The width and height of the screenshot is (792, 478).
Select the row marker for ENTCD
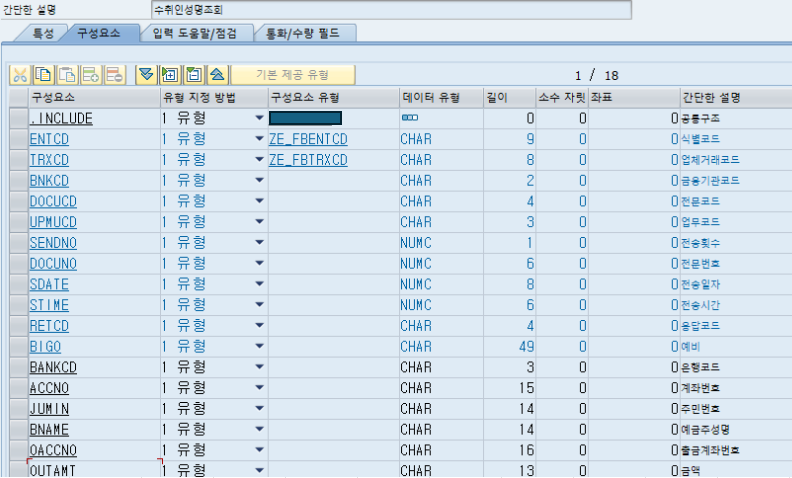(19, 139)
